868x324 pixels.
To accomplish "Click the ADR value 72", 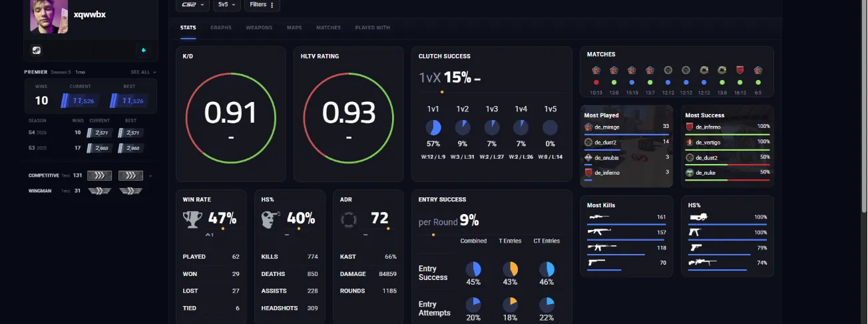I will [379, 218].
